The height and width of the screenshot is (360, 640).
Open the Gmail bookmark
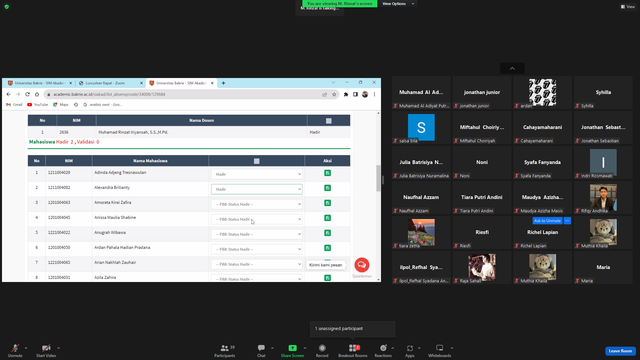(x=14, y=104)
